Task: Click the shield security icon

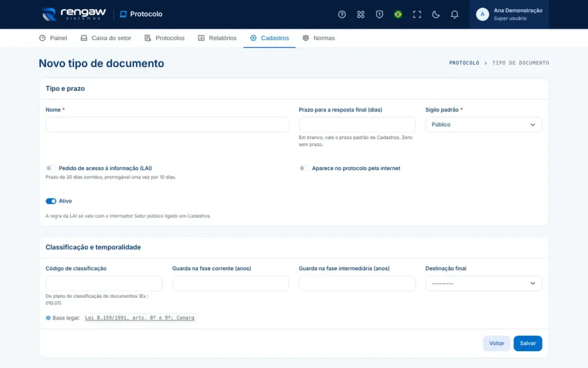Action: tap(379, 14)
